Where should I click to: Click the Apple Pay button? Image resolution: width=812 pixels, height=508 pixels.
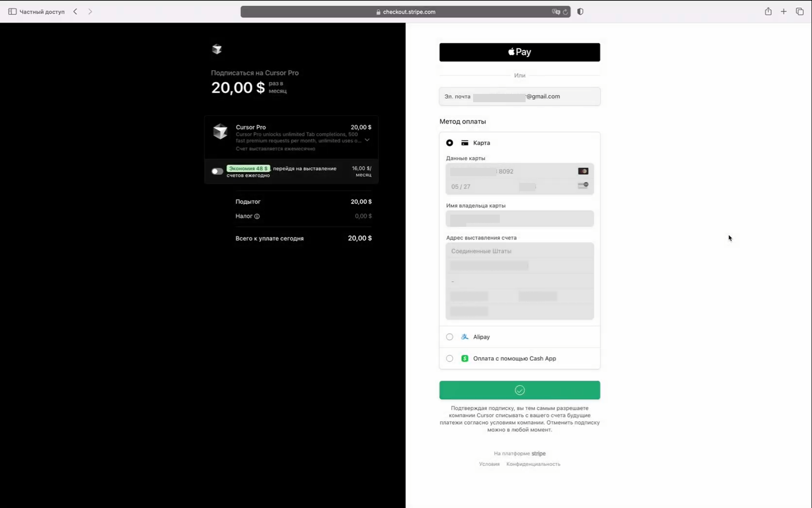click(x=520, y=52)
